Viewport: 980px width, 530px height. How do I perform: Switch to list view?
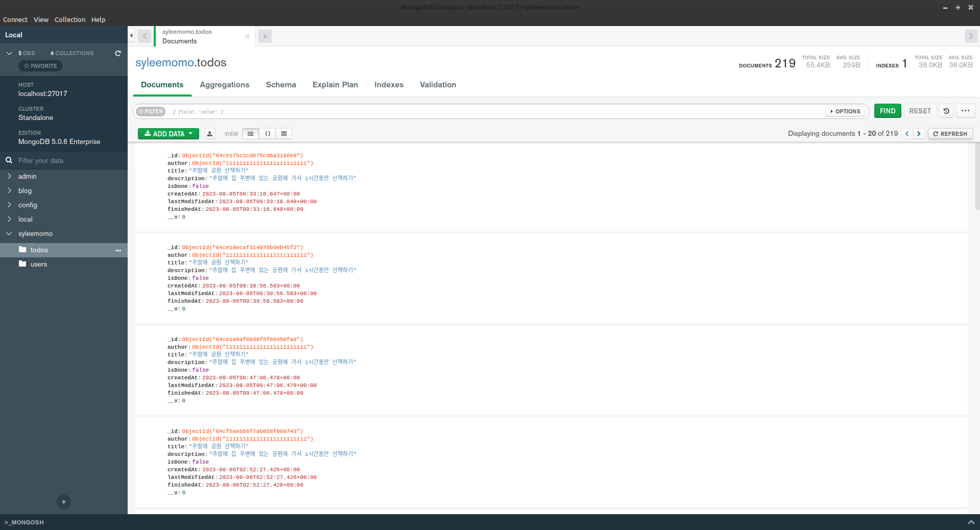point(250,134)
